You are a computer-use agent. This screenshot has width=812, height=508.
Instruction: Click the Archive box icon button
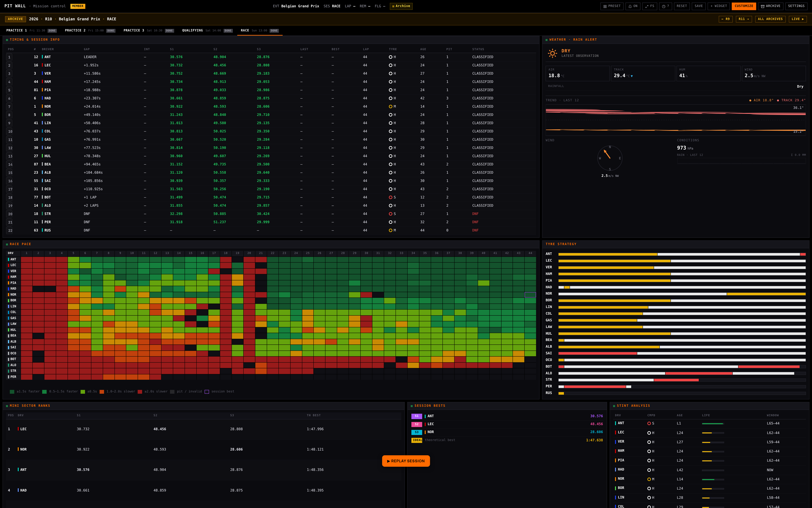770,6
